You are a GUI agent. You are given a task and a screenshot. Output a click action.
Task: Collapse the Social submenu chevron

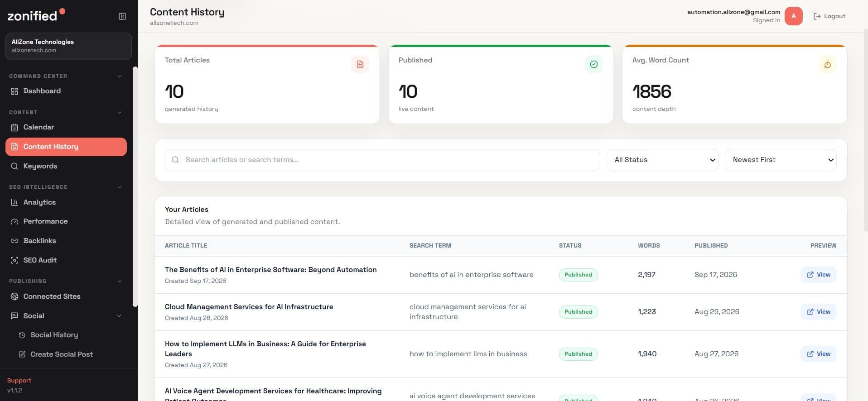coord(120,316)
